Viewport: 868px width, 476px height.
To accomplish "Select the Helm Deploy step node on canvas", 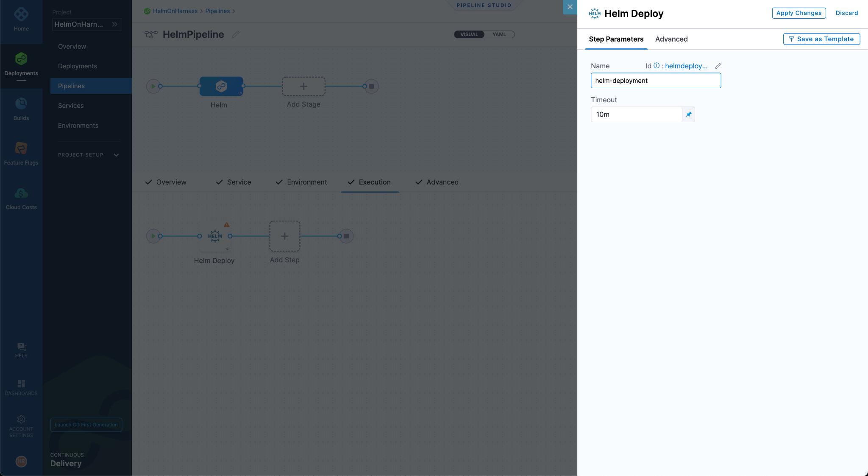I will 215,236.
